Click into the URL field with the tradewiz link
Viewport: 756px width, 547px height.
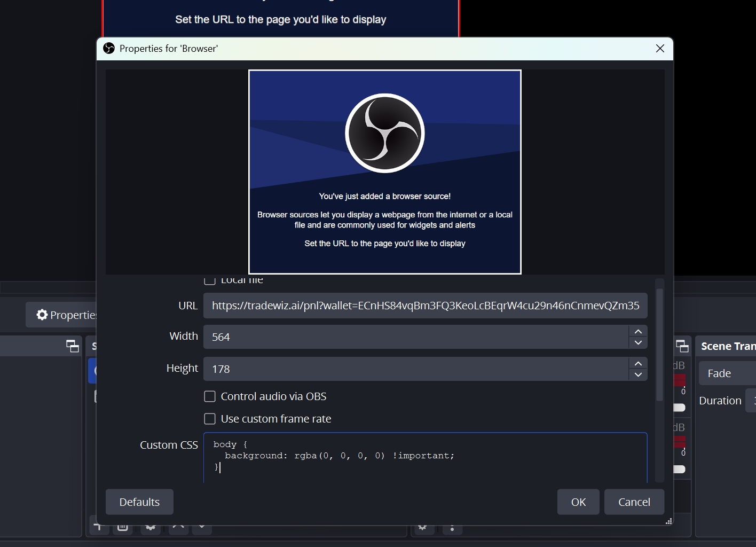tap(425, 306)
